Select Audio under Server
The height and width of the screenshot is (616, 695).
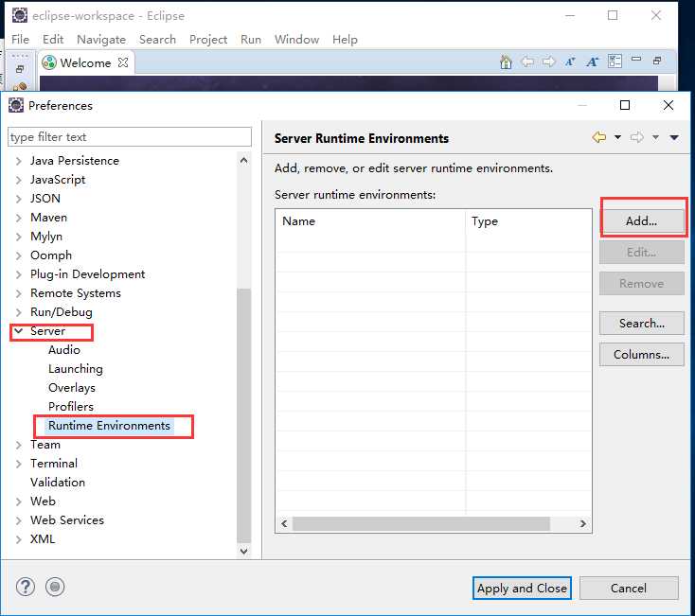pyautogui.click(x=64, y=350)
